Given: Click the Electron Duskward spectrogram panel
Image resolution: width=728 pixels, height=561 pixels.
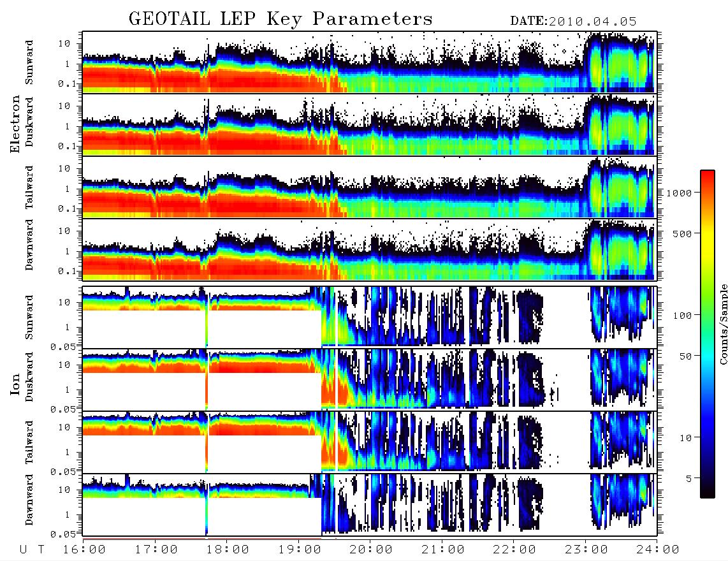Looking at the screenshot, I should click(370, 125).
